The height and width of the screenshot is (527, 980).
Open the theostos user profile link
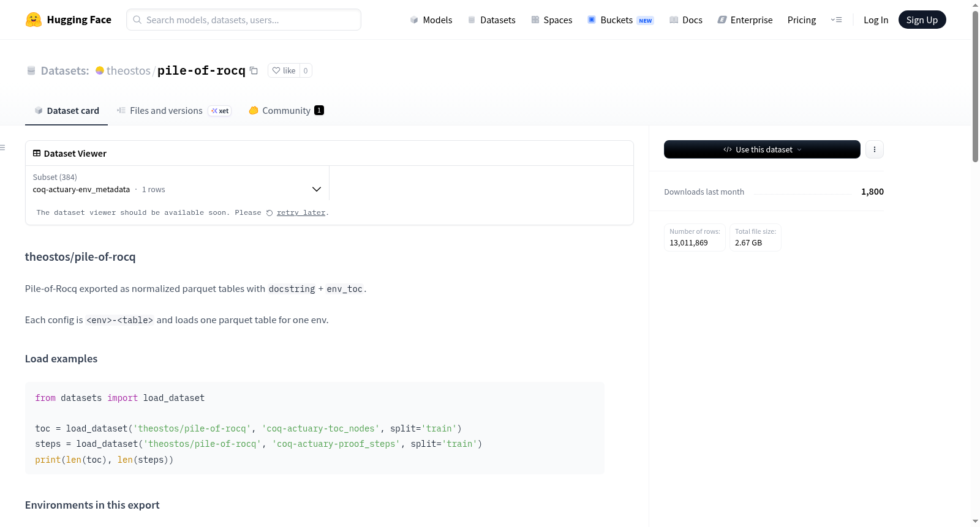[x=129, y=70]
